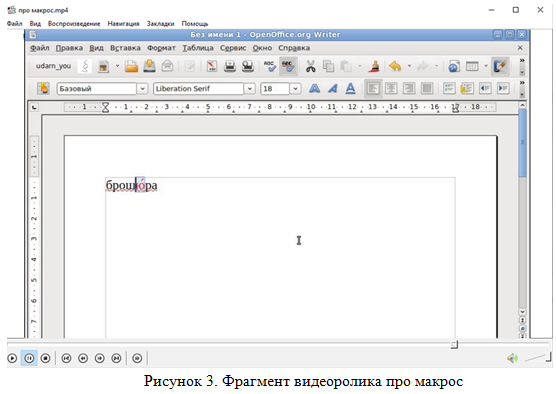Image resolution: width=556 pixels, height=394 pixels.
Task: Click the rewind playback button
Action: (83, 358)
